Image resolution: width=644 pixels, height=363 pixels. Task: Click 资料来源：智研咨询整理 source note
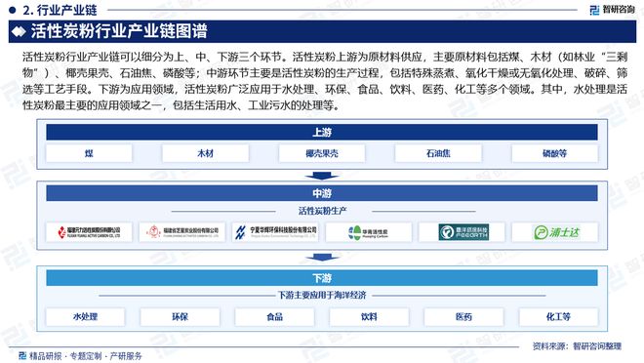click(577, 346)
